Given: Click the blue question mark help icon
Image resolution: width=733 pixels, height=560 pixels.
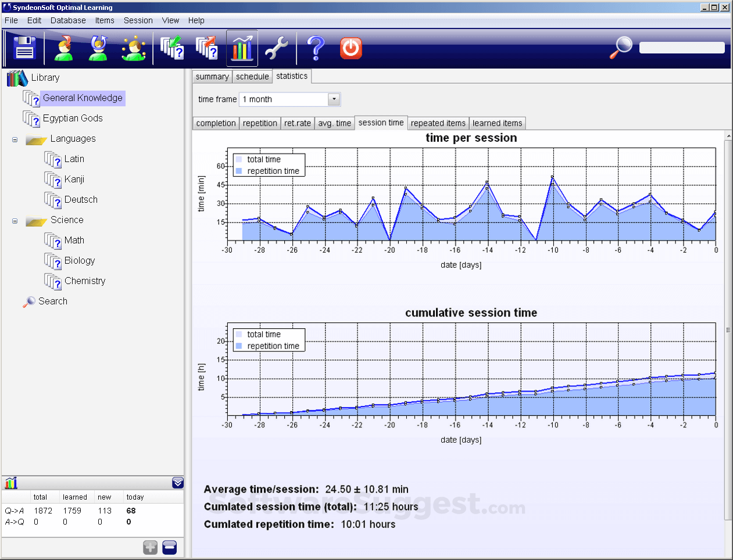Looking at the screenshot, I should (x=316, y=48).
